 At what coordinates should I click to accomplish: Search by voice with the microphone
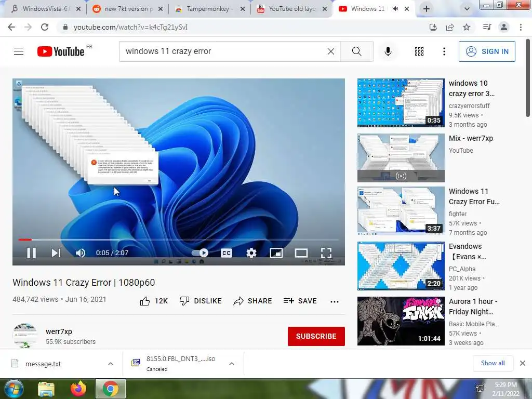pyautogui.click(x=388, y=51)
